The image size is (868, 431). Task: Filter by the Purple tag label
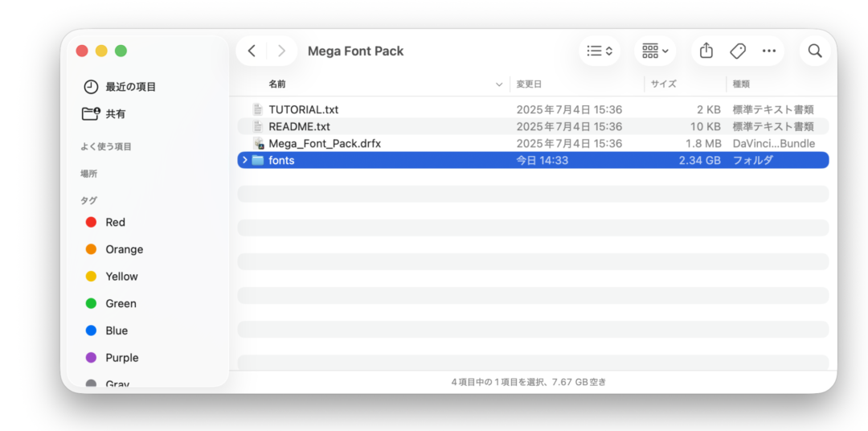coord(122,358)
